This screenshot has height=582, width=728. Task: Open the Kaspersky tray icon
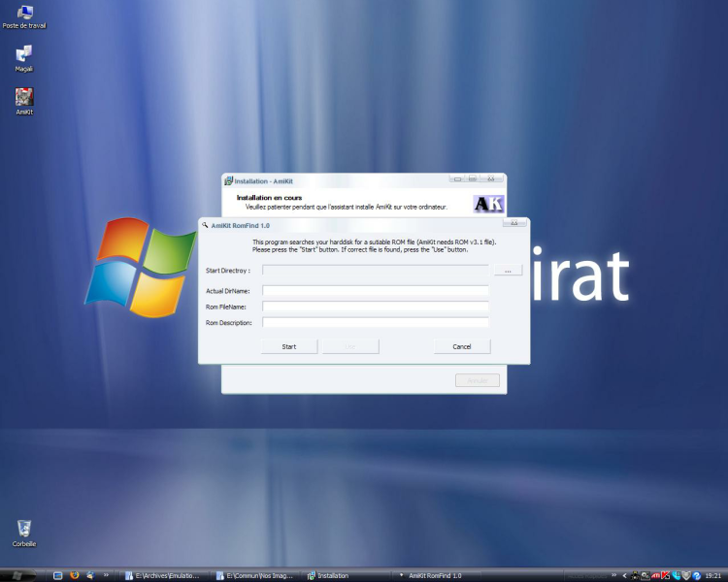point(666,575)
